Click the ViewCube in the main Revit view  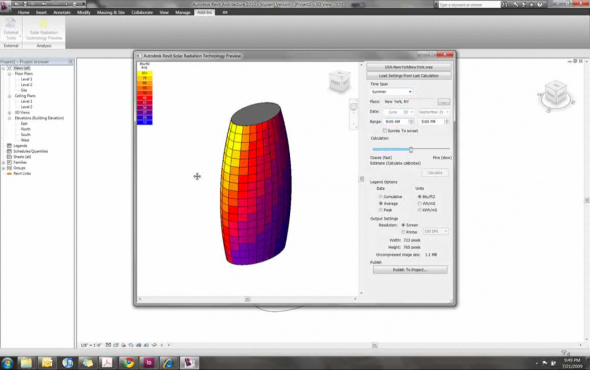coord(555,94)
